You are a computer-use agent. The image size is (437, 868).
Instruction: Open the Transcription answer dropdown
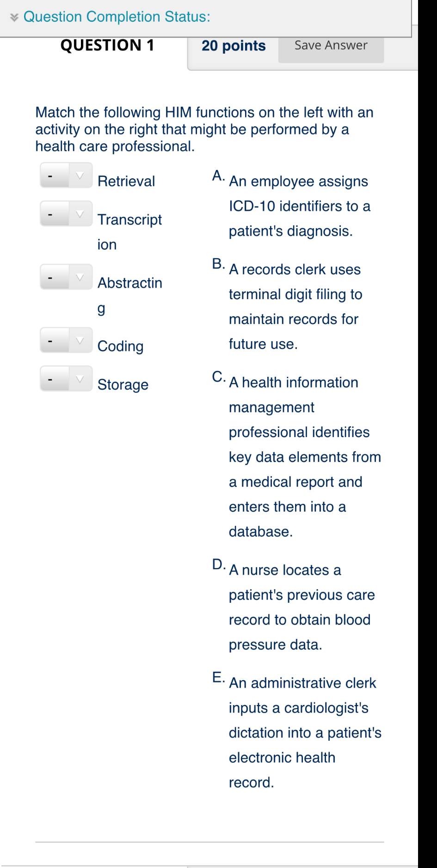(66, 214)
